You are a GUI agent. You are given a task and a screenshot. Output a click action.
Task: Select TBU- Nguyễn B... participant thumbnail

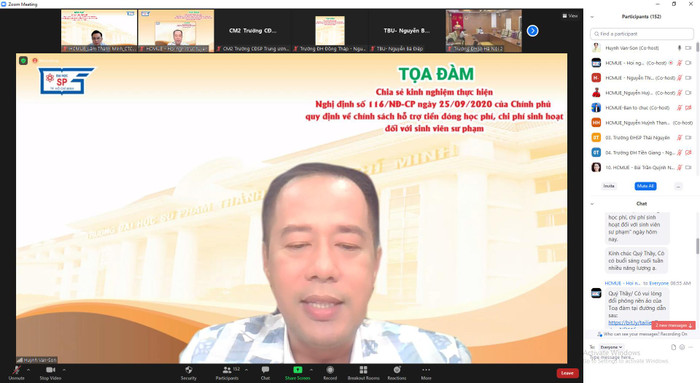406,31
